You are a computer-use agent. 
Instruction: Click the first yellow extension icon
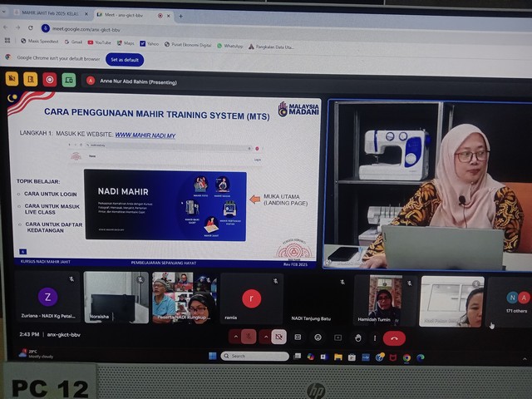point(12,79)
